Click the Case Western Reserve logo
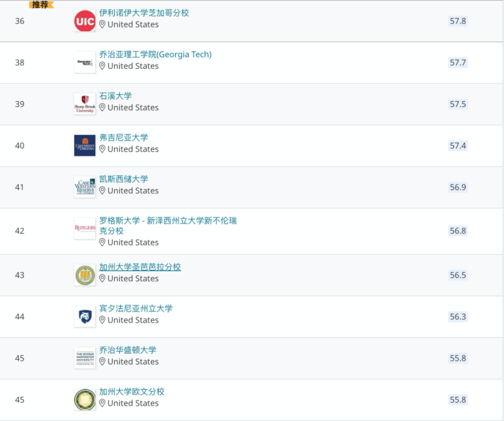 click(x=85, y=187)
